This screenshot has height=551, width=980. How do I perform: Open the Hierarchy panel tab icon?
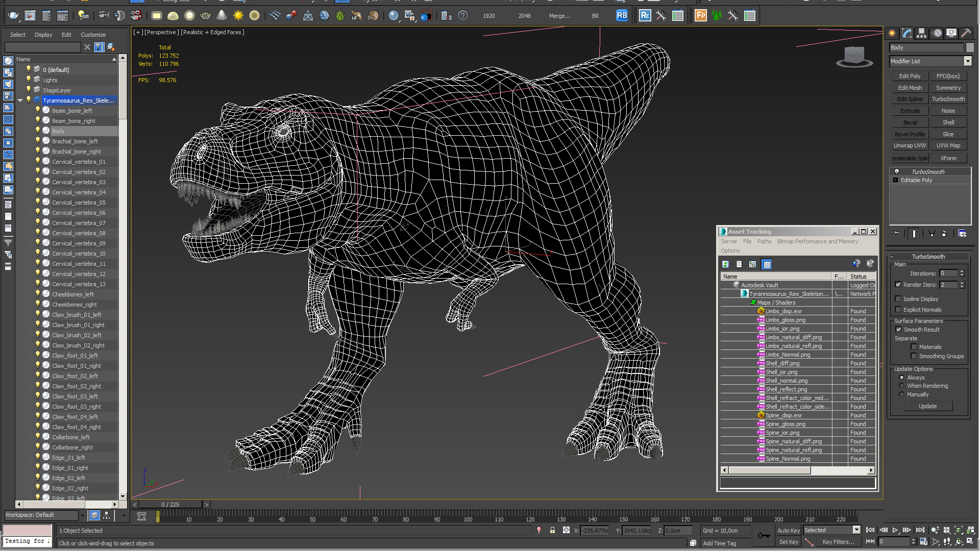[x=921, y=33]
